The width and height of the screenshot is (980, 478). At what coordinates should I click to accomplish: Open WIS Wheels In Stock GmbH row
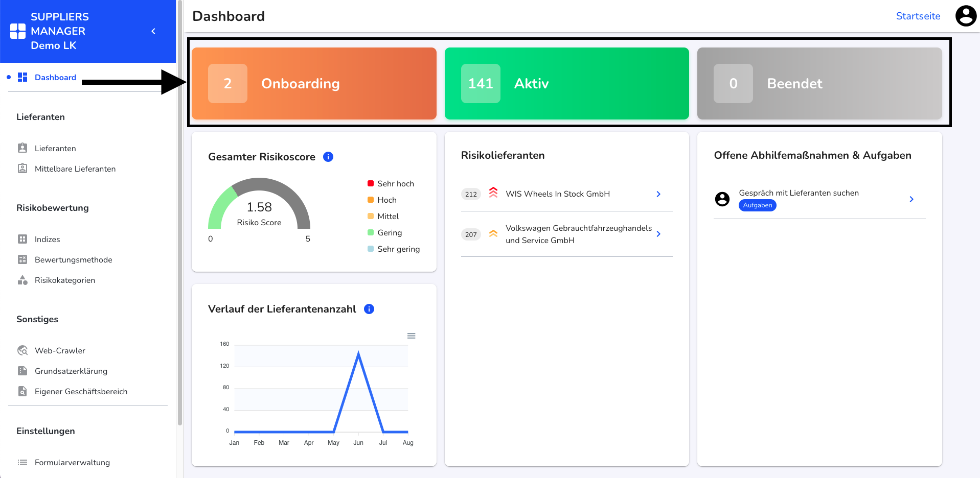coord(566,194)
